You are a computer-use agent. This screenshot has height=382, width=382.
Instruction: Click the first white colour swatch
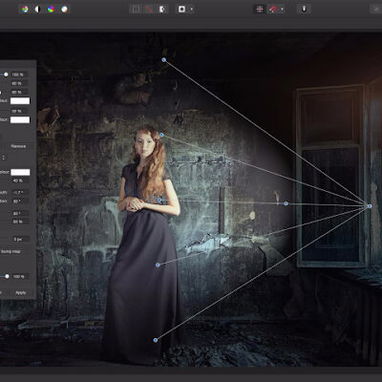point(20,101)
